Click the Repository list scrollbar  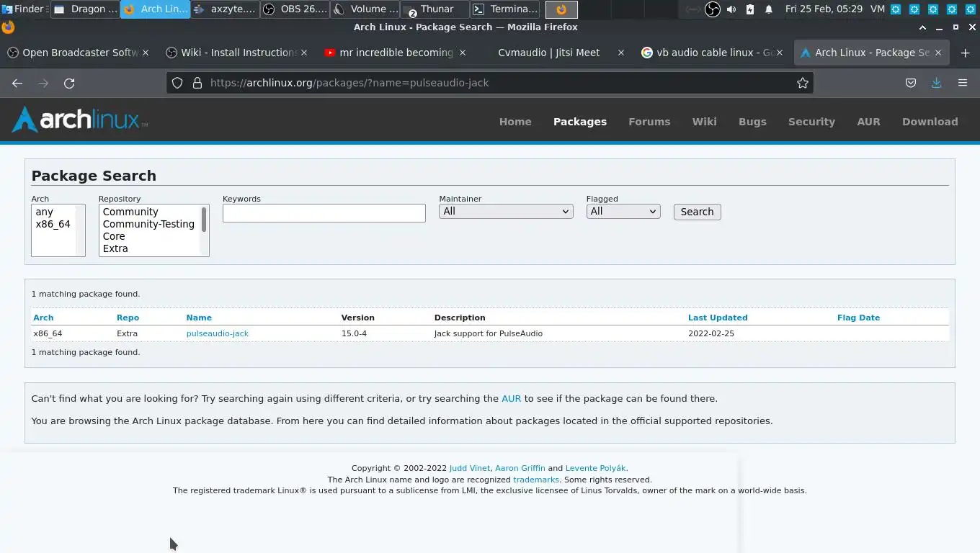pyautogui.click(x=204, y=220)
